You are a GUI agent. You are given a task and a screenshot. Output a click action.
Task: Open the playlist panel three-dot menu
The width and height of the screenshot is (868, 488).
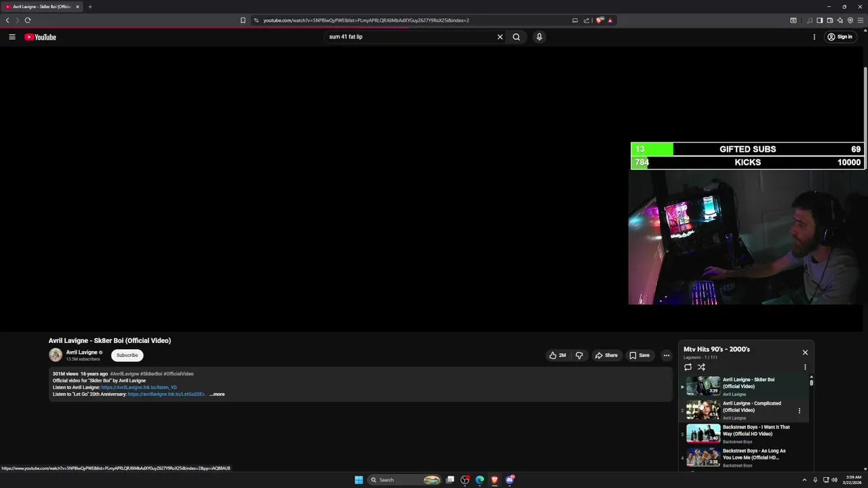(805, 367)
